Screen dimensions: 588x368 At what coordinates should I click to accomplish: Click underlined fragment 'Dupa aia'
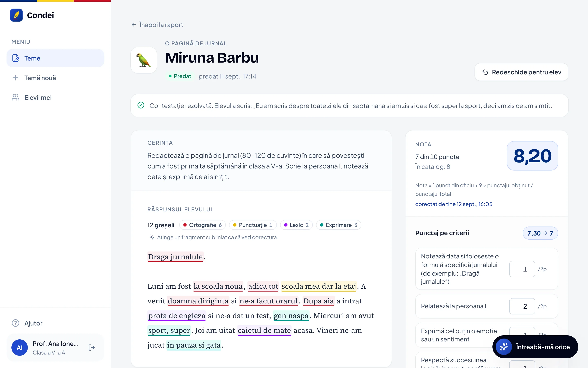(x=318, y=301)
